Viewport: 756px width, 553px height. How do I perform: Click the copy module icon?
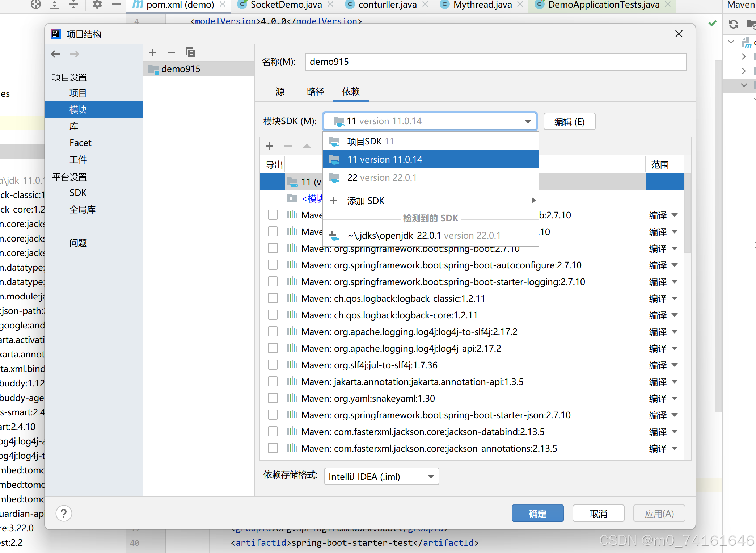click(190, 53)
